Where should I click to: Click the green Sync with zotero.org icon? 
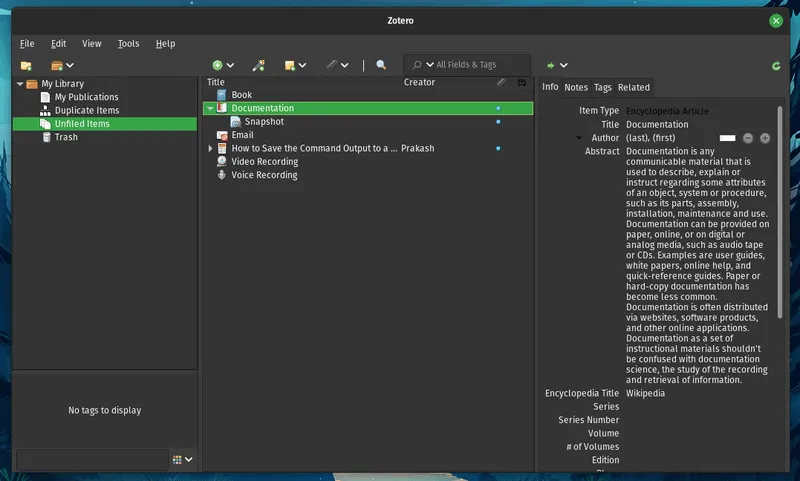[776, 66]
